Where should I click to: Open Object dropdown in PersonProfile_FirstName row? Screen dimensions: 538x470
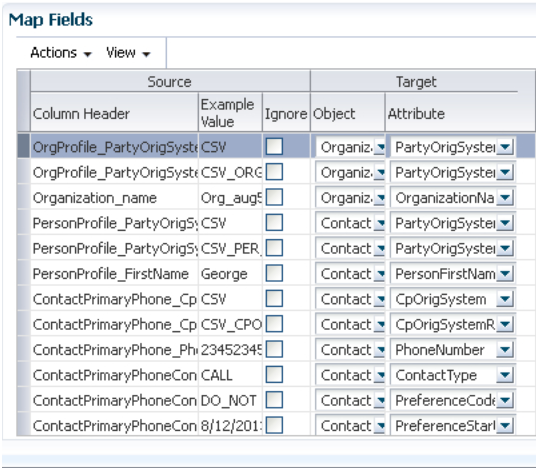click(379, 274)
